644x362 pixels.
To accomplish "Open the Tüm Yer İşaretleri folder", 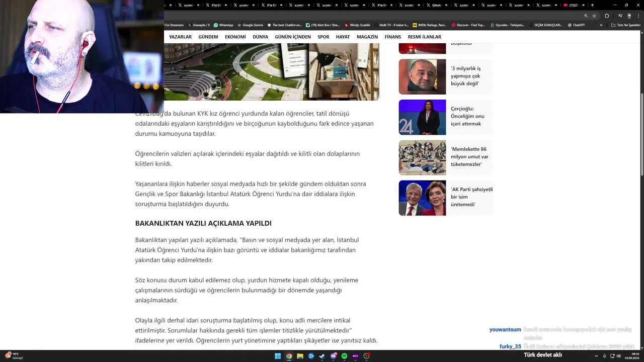I will click(x=625, y=25).
